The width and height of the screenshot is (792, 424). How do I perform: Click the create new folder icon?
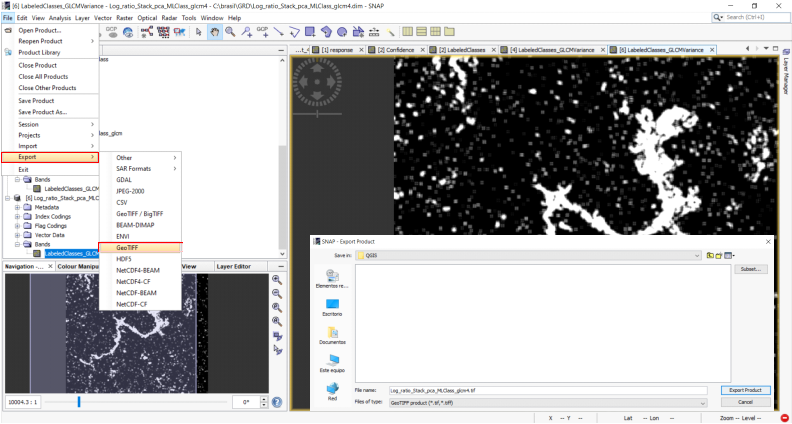(720, 256)
